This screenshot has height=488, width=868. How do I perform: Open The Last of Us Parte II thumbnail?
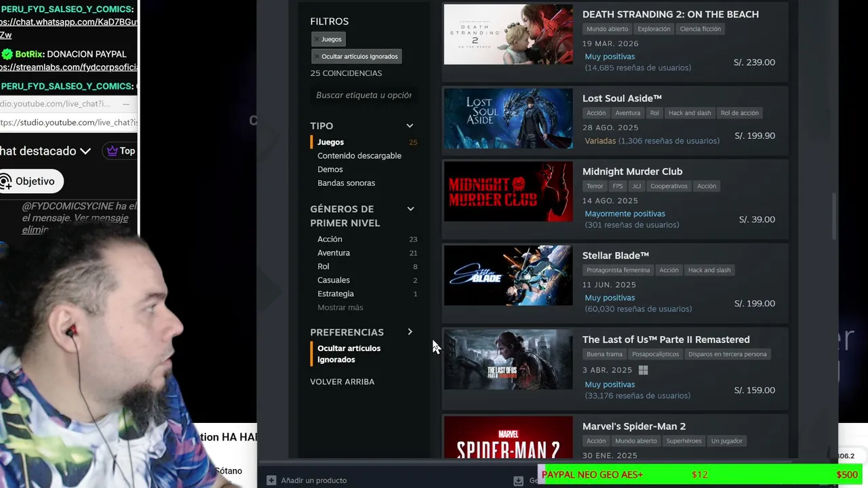click(508, 360)
